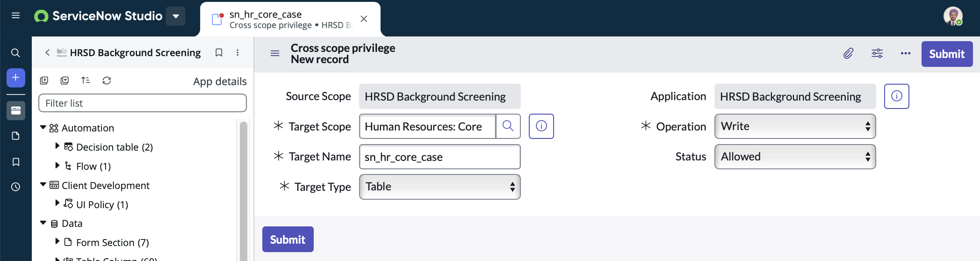The height and width of the screenshot is (261, 980).
Task: Expand Form Section (7)
Action: pos(57,241)
